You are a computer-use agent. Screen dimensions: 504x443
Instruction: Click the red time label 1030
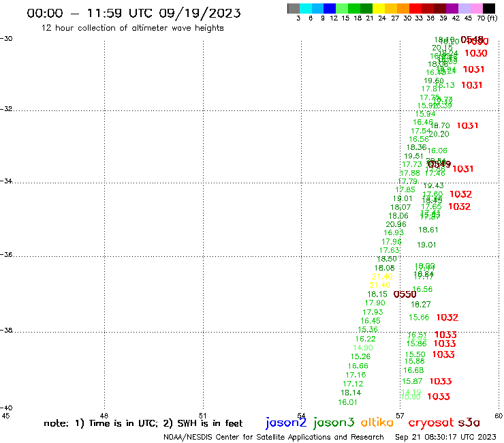(476, 53)
